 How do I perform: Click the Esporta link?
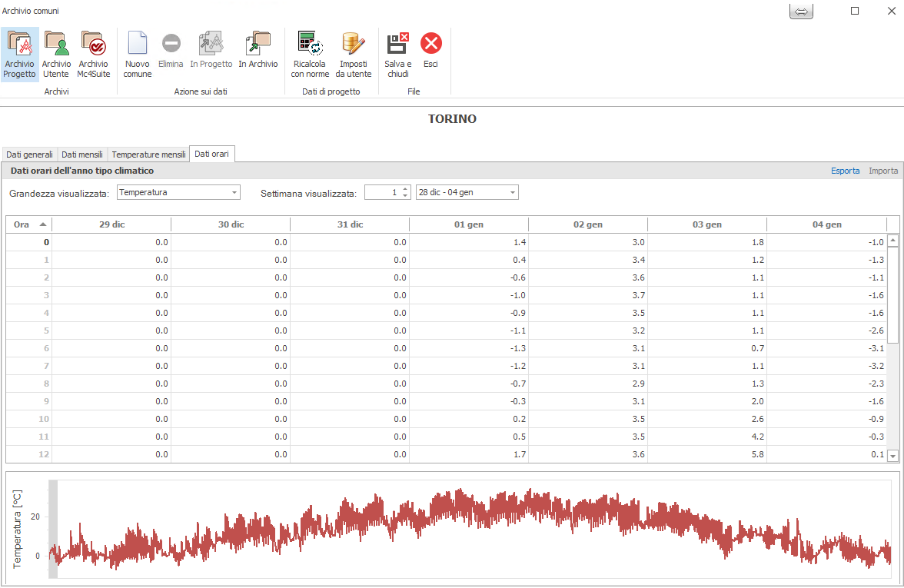845,171
